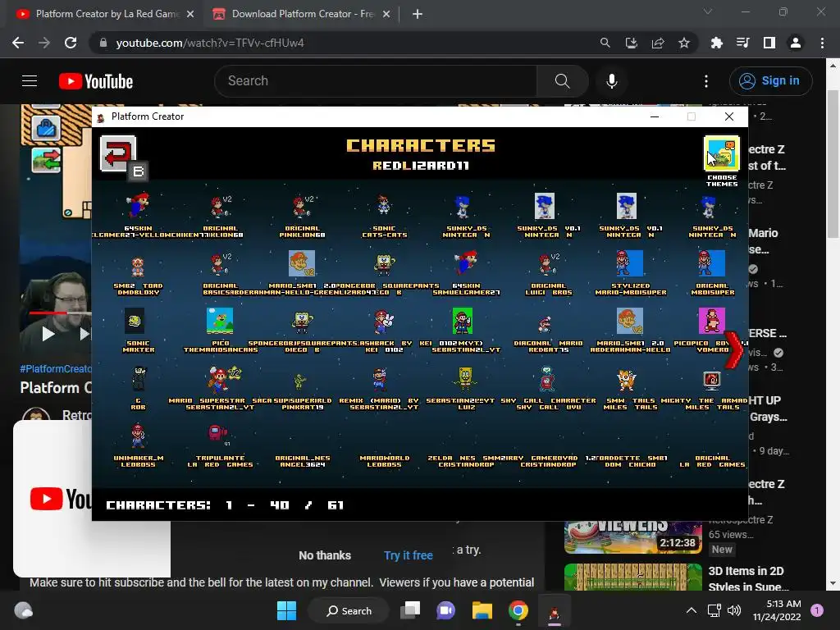Screen dimensions: 840x630
Task: Sign in to YouTube
Action: pyautogui.click(x=770, y=81)
